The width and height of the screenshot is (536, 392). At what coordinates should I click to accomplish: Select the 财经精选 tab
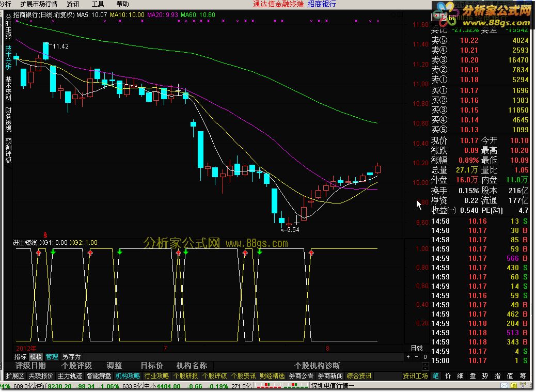tap(272, 376)
